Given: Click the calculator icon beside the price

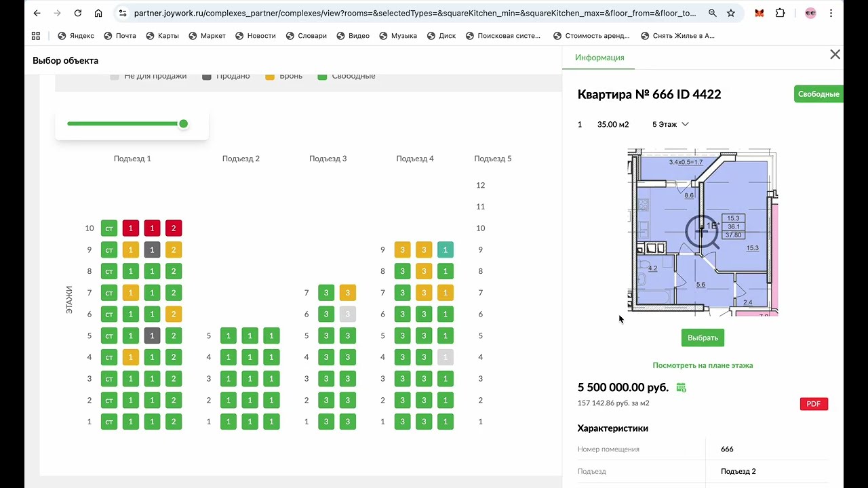Looking at the screenshot, I should (x=682, y=388).
